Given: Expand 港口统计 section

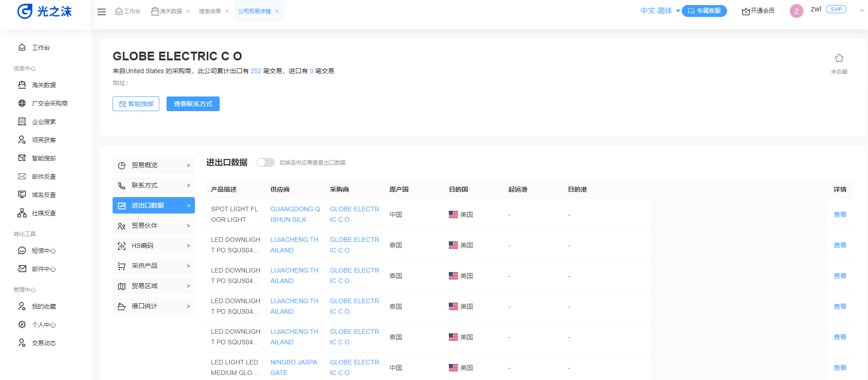Looking at the screenshot, I should pyautogui.click(x=154, y=306).
